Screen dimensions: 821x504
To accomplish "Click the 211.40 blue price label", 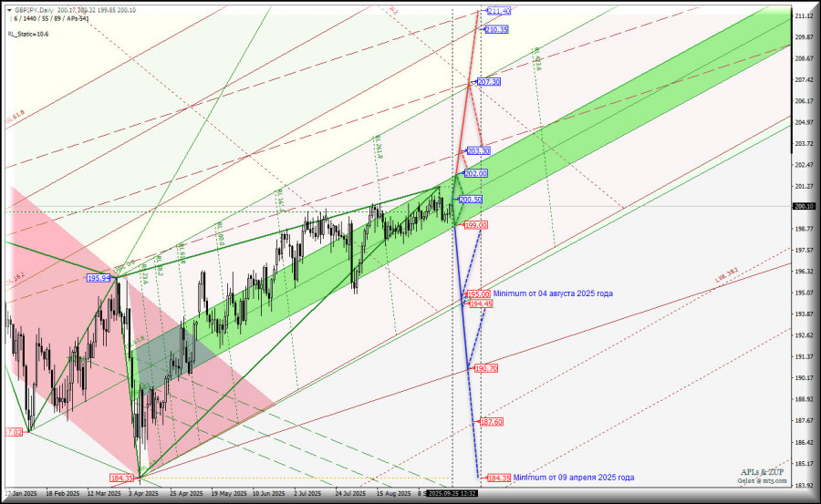I will click(498, 11).
